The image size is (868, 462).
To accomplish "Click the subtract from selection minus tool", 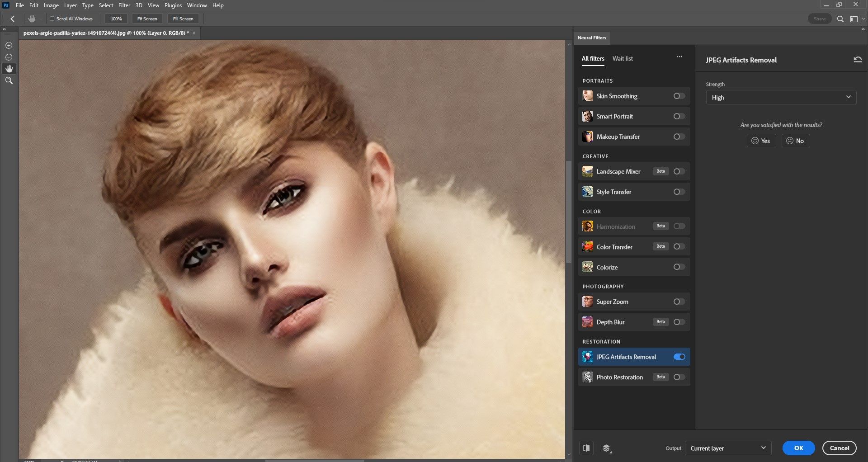I will click(9, 57).
